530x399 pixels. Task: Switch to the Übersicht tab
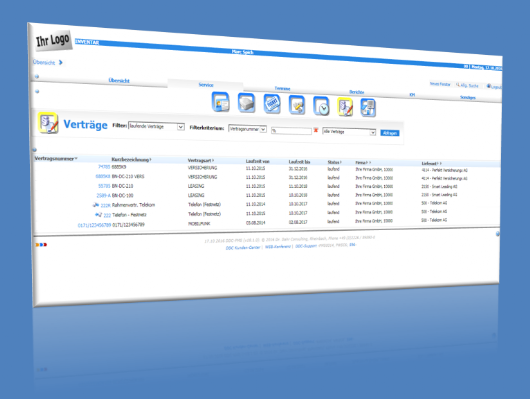[x=119, y=80]
